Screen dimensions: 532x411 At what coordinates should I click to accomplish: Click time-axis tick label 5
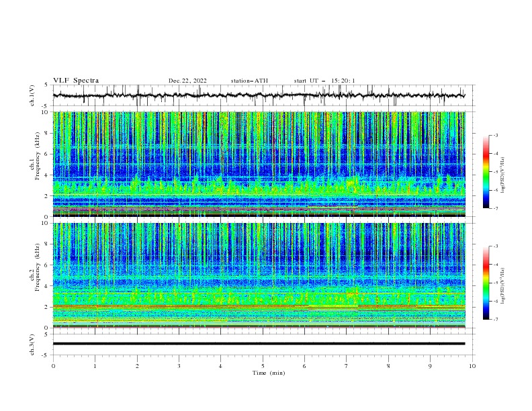(x=263, y=366)
